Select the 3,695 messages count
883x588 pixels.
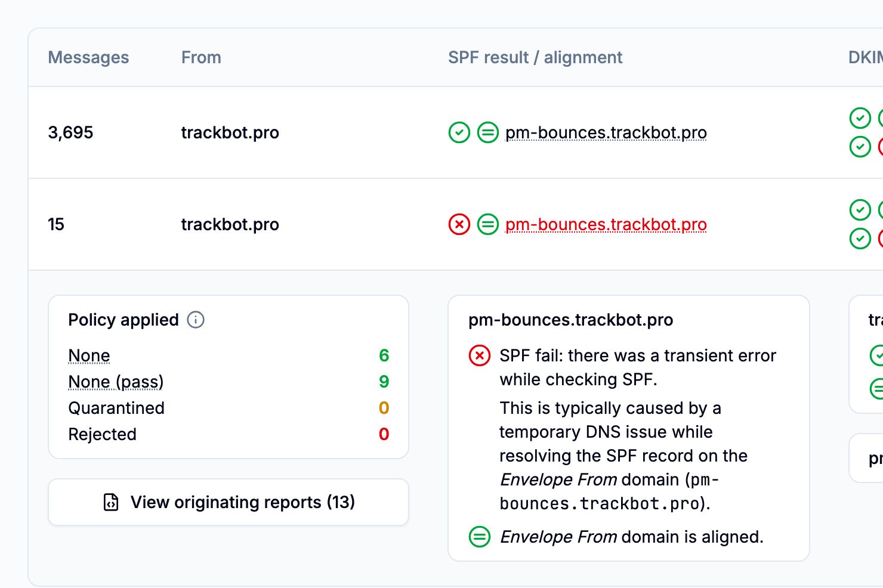[x=70, y=132]
